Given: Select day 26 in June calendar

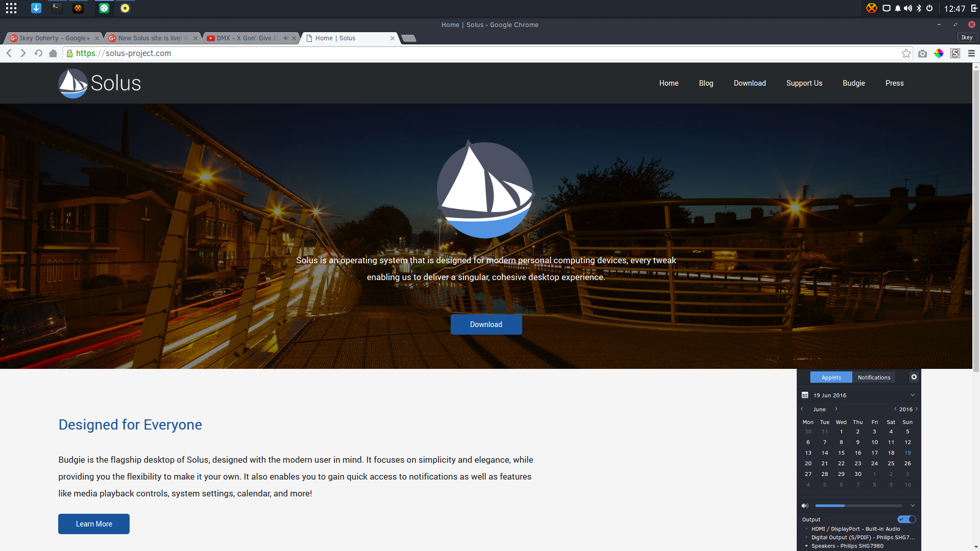Looking at the screenshot, I should (x=908, y=463).
